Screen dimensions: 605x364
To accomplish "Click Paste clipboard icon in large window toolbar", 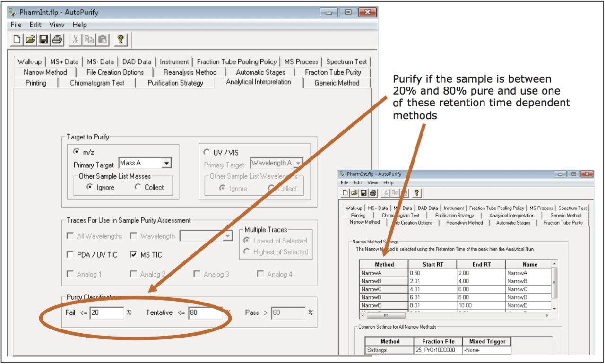I will (102, 40).
